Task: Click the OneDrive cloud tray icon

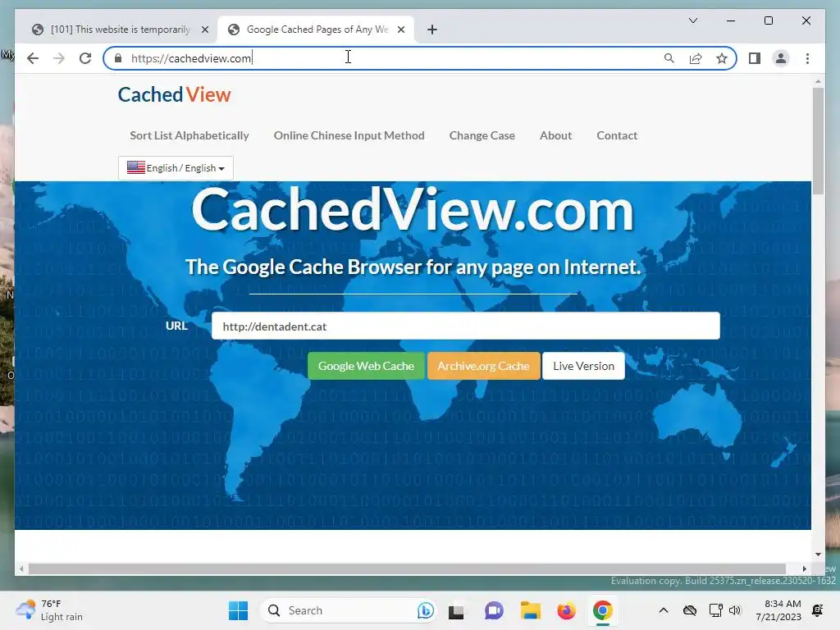Action: pos(689,610)
